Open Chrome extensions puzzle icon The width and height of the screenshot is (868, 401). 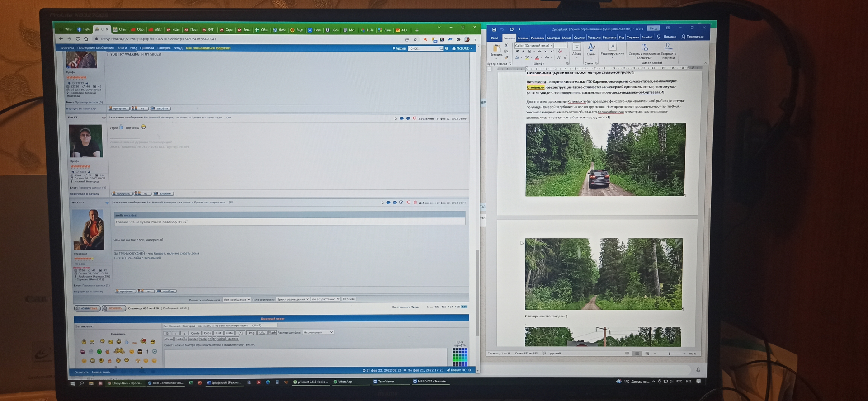(458, 39)
